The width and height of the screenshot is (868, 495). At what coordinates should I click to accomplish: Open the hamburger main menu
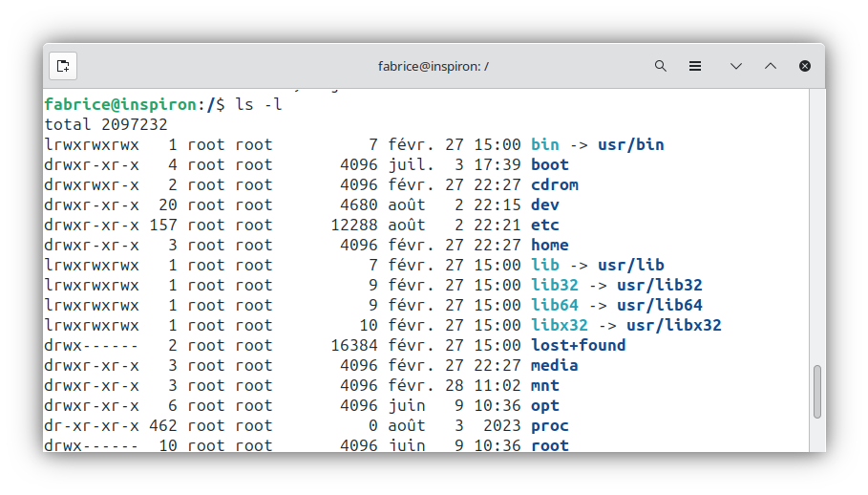point(695,66)
